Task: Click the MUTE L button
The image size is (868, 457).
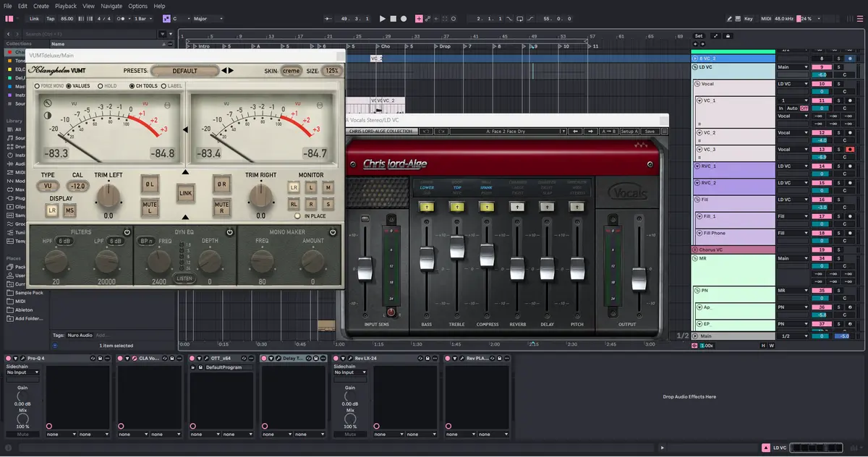Action: [150, 208]
